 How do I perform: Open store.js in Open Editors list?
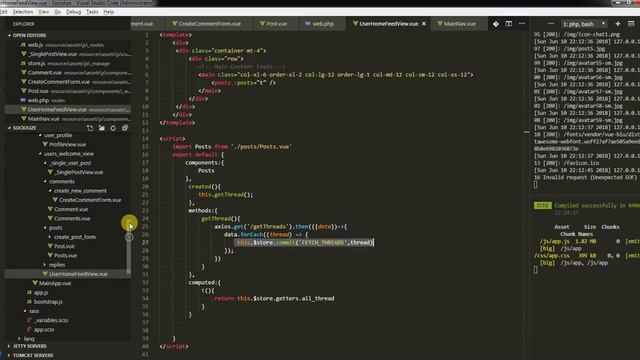click(67, 63)
